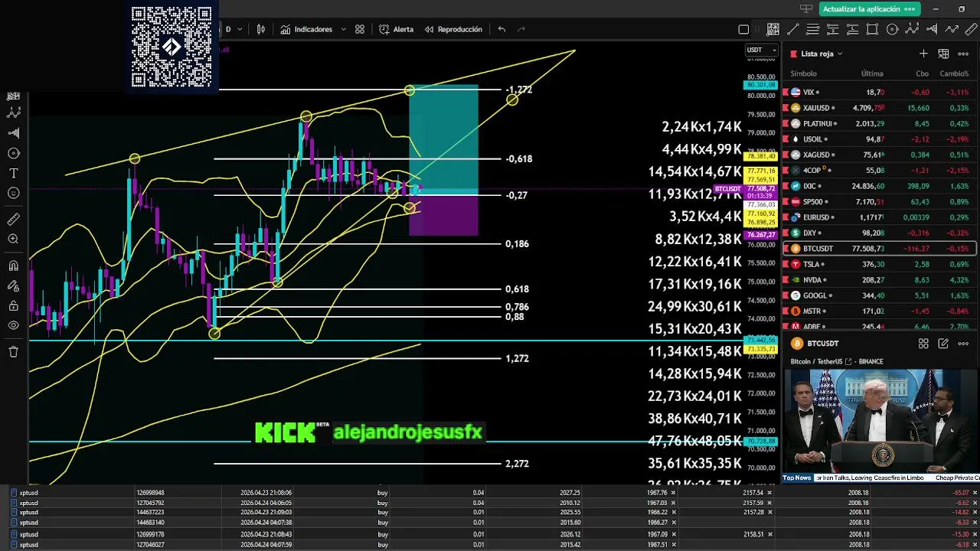980x551 pixels.
Task: Click the redo arrow in the chart toolbar
Action: tap(521, 29)
